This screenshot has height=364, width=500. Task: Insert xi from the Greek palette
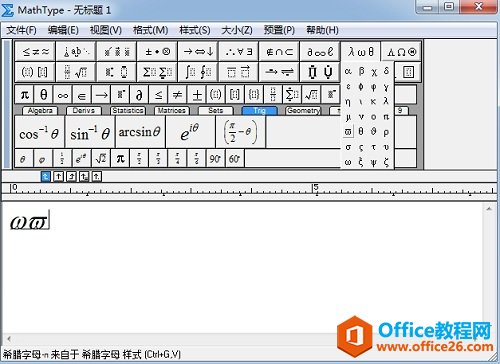(x=361, y=162)
